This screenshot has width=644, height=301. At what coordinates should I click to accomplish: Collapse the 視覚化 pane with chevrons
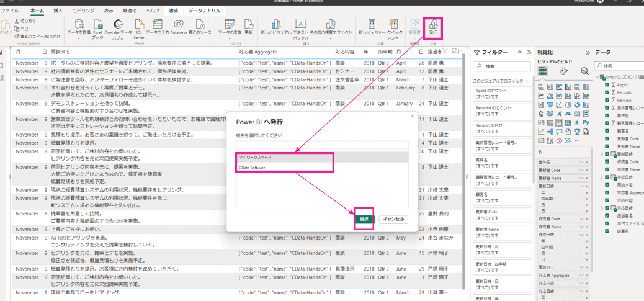click(588, 53)
